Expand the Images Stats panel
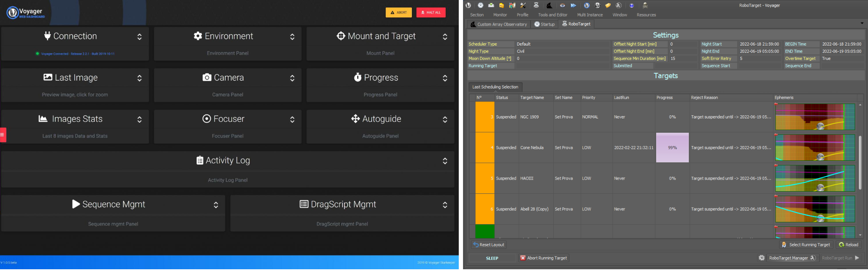This screenshot has width=868, height=271. [139, 120]
